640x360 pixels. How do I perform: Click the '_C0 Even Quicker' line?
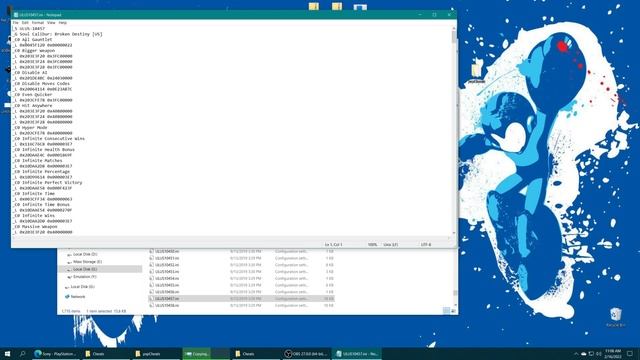[33, 95]
